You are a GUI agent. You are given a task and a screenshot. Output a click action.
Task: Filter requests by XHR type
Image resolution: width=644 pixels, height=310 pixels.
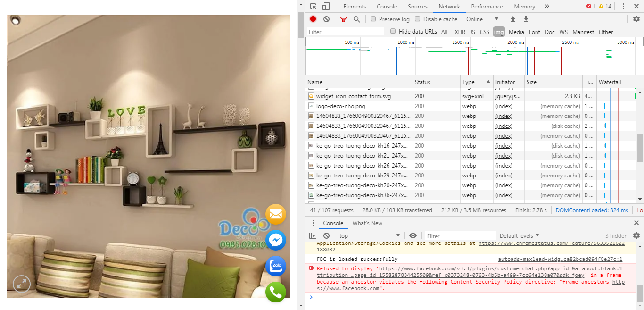pyautogui.click(x=460, y=32)
